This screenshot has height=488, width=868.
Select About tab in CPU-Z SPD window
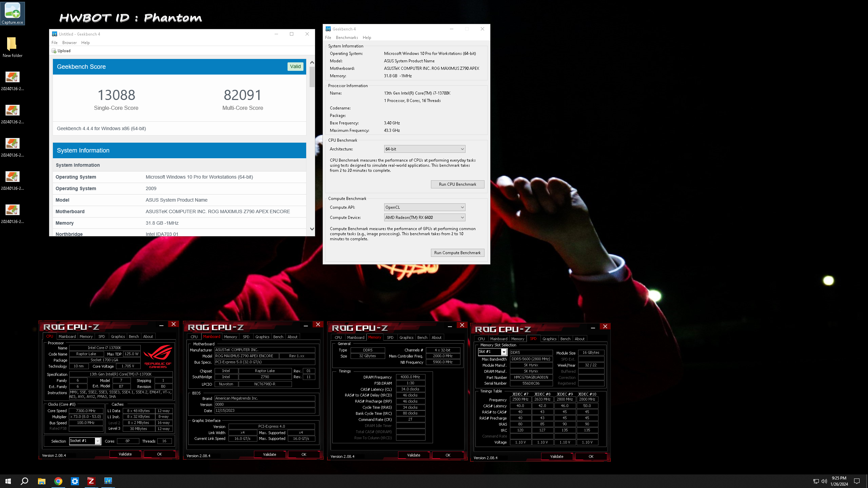click(580, 339)
